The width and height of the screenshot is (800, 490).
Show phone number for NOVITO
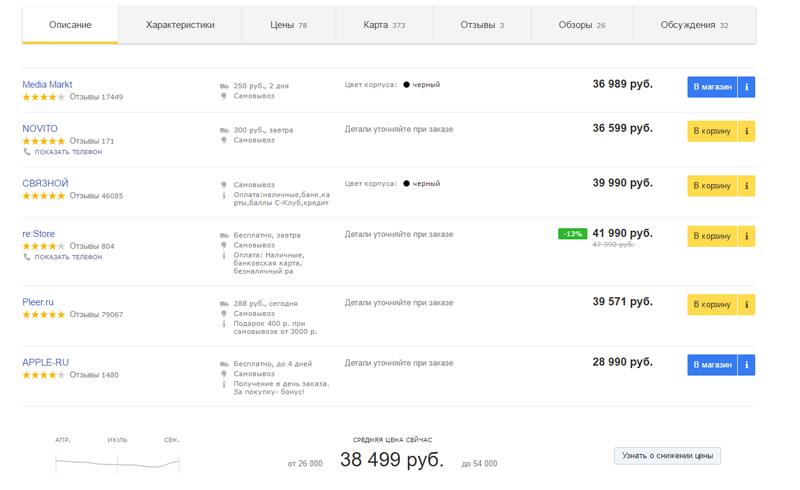point(68,152)
